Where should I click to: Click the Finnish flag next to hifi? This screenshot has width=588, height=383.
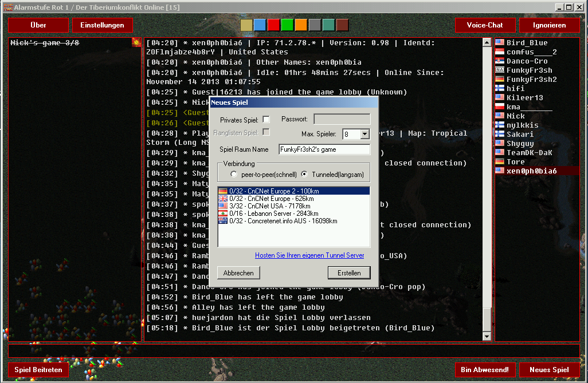pos(499,89)
